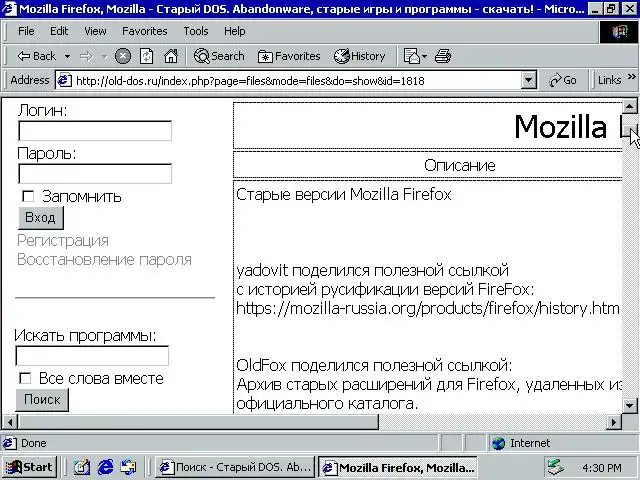Image resolution: width=640 pixels, height=480 pixels.
Task: Expand the Address bar dropdown list
Action: [528, 80]
